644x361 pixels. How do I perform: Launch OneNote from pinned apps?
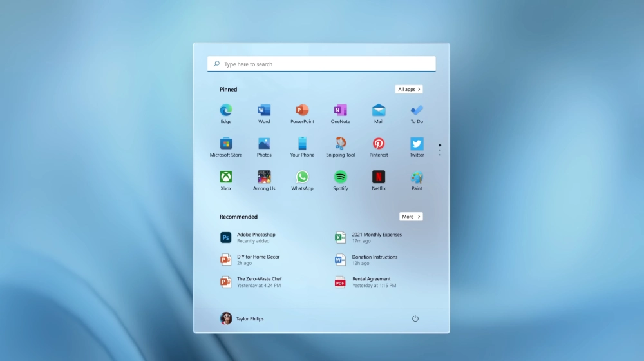click(x=341, y=110)
